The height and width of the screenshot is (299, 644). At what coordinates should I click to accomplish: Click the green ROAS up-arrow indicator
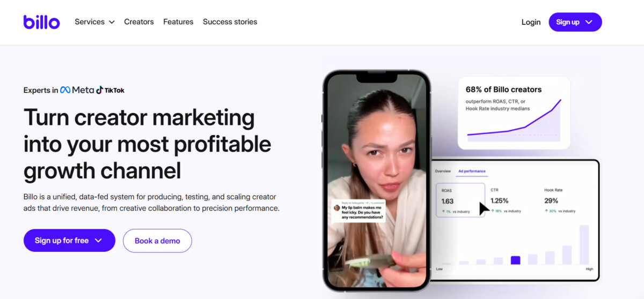(444, 212)
